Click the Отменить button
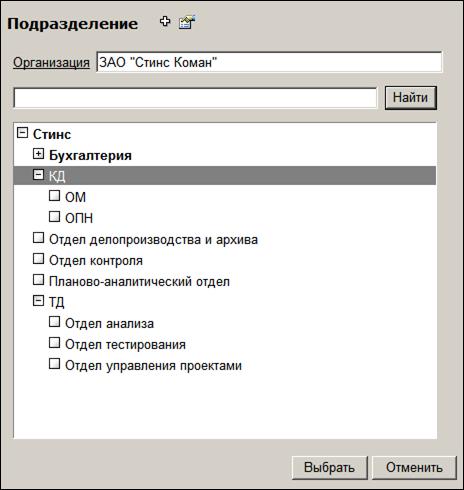Screen dimensions: 464x490 414,468
